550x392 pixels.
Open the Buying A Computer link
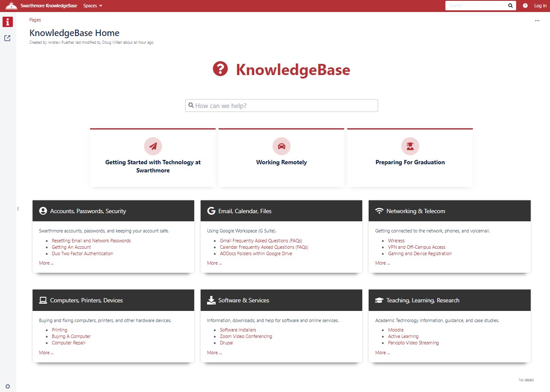(71, 336)
